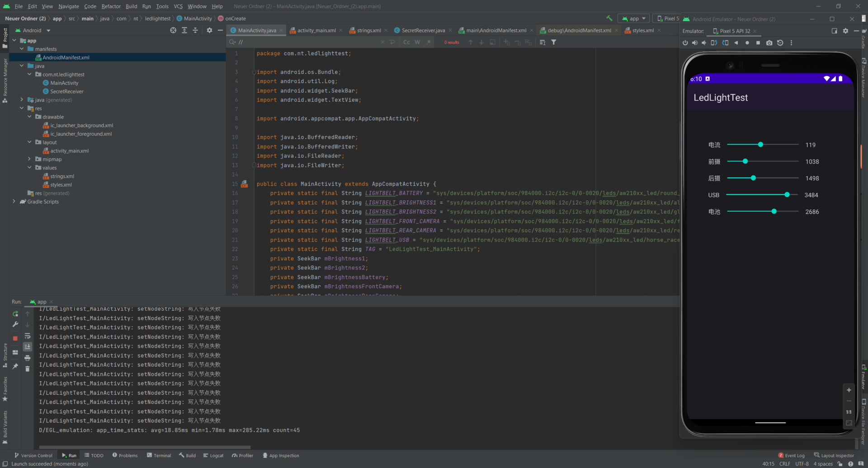This screenshot has height=468, width=868.
Task: Open the Logcat tool window
Action: pyautogui.click(x=213, y=455)
